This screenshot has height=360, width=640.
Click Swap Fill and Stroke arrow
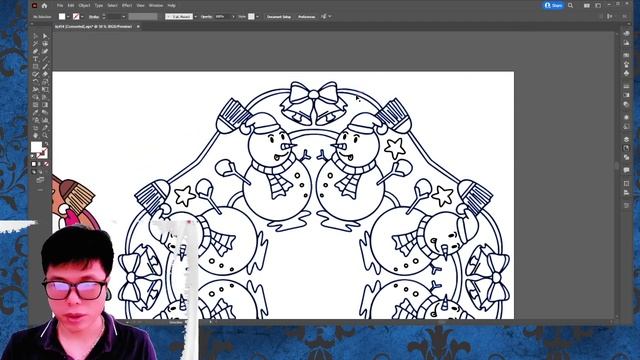(x=46, y=144)
